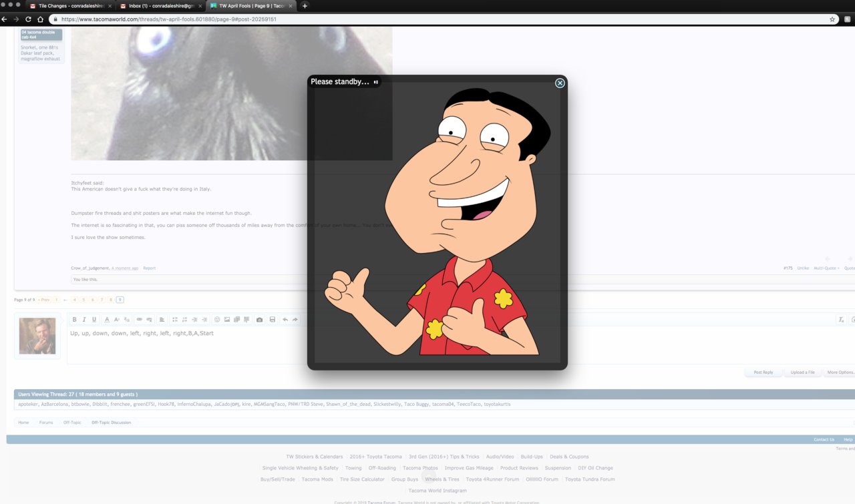The height and width of the screenshot is (504, 855).
Task: Click the address bar URL
Action: point(168,19)
